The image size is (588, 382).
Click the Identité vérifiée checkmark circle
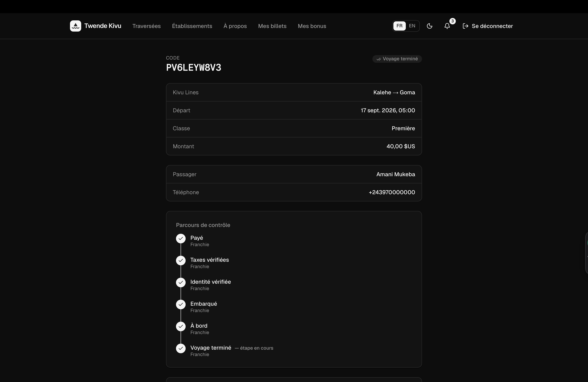[x=181, y=282]
